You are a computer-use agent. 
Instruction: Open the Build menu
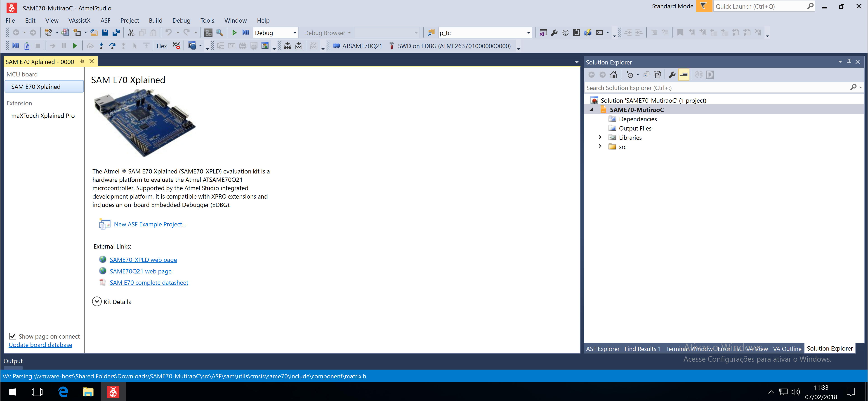(156, 21)
